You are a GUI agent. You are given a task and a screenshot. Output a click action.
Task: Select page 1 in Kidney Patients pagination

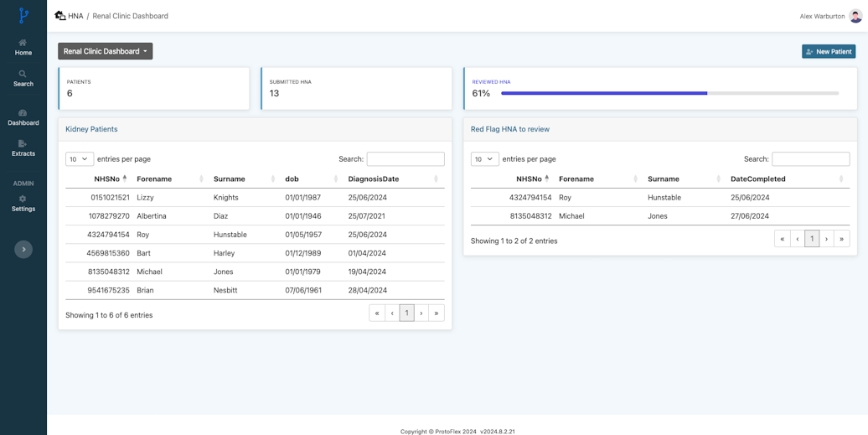[x=407, y=313]
